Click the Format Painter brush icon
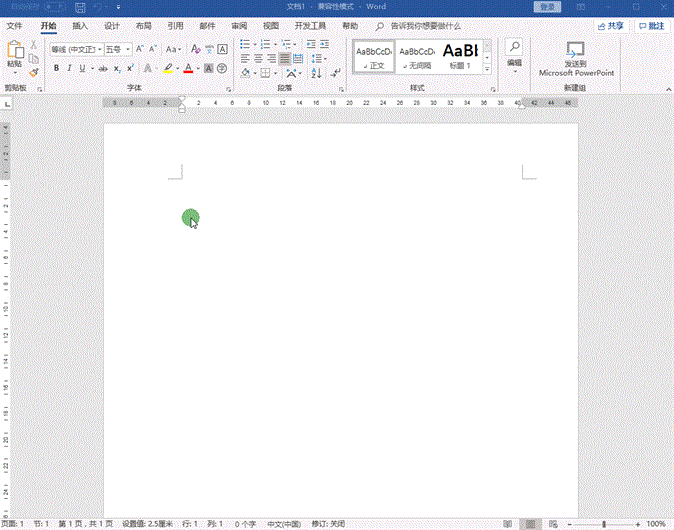 (34, 72)
